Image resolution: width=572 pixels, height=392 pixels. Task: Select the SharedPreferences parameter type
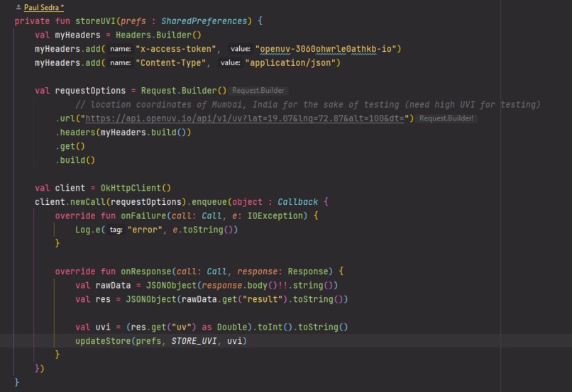pyautogui.click(x=204, y=21)
